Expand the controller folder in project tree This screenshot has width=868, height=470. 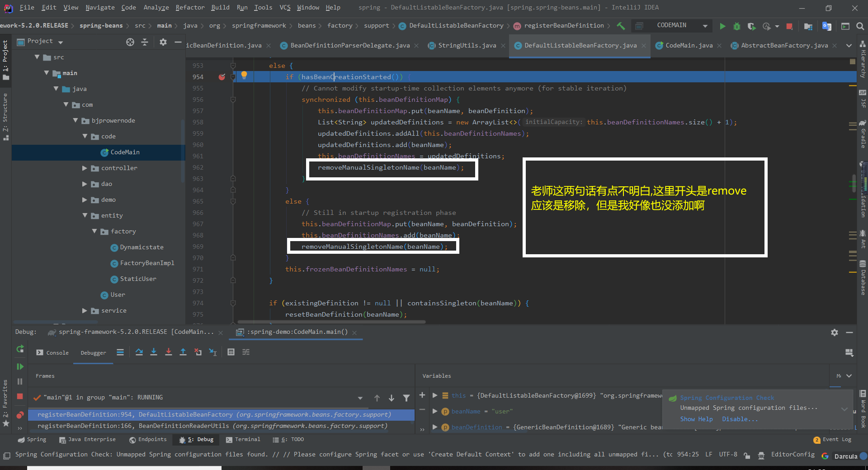[85, 168]
